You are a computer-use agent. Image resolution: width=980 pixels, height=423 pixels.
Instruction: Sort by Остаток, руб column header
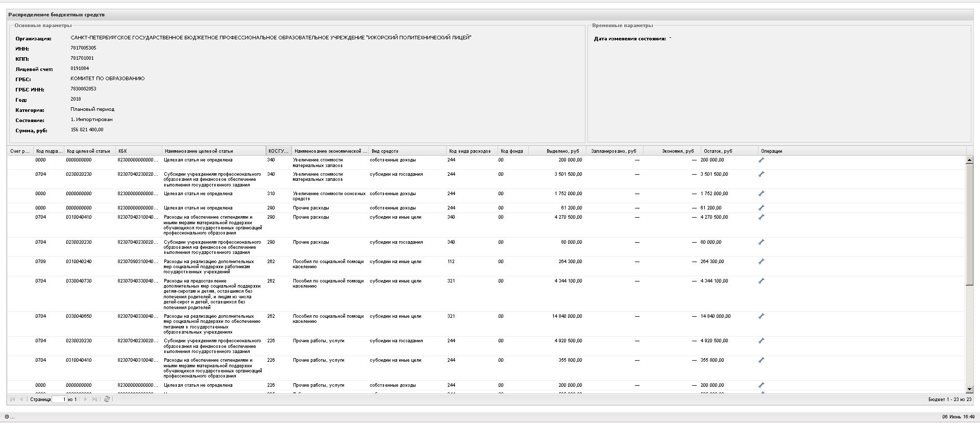[729, 151]
